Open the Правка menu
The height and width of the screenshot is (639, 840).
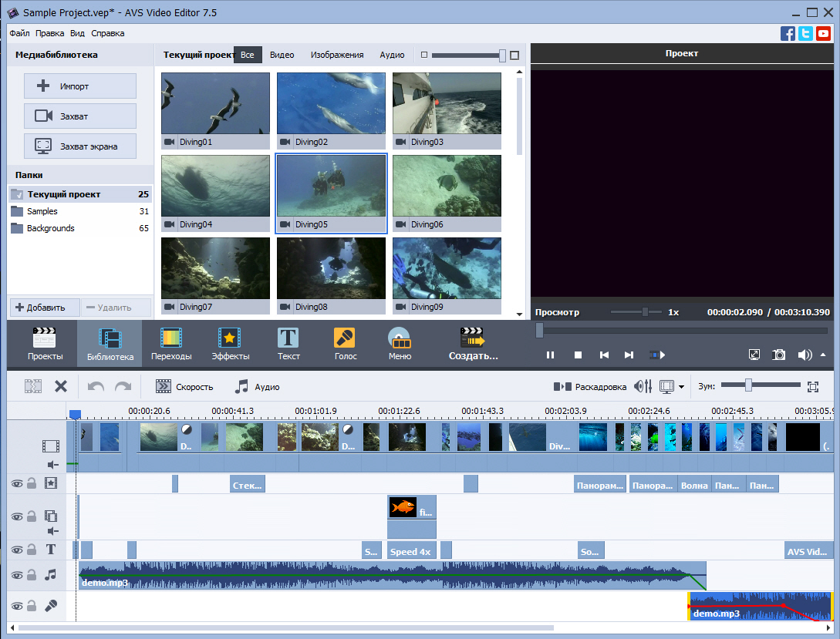pos(49,33)
